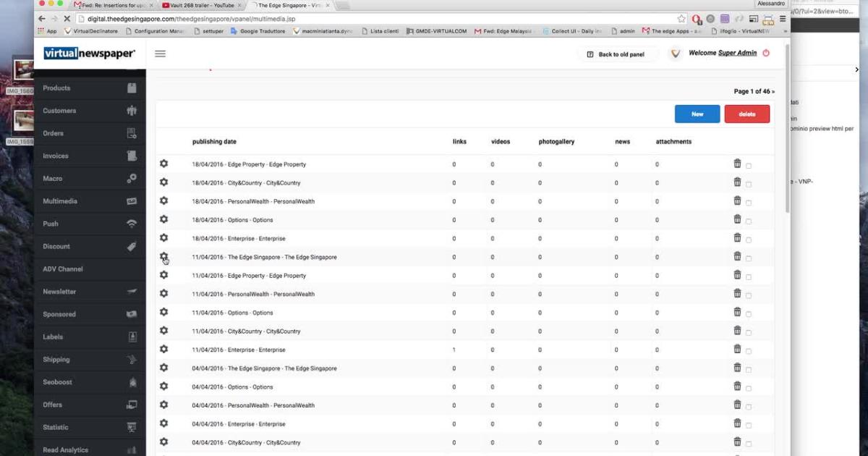Open Newsletter in the sidebar menu
This screenshot has width=868, height=456.
coord(59,292)
